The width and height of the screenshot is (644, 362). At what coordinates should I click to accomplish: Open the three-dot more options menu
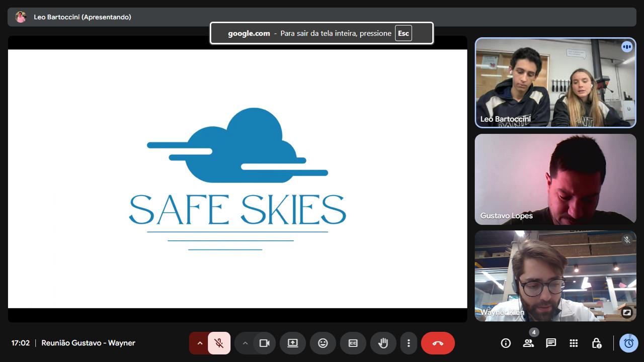pos(408,343)
